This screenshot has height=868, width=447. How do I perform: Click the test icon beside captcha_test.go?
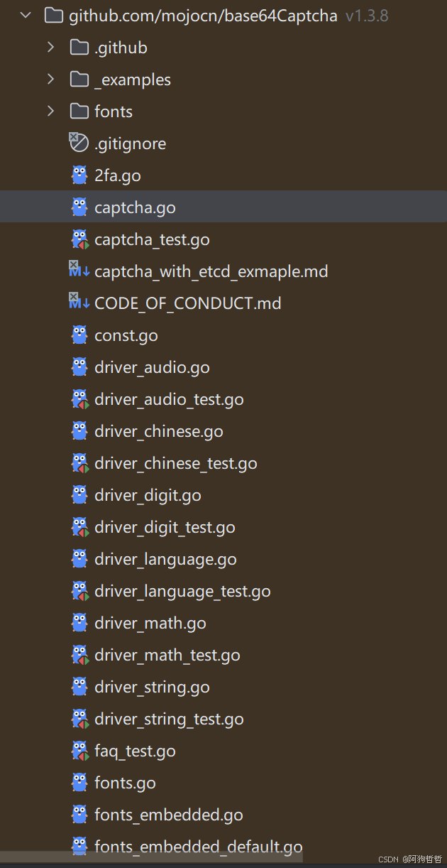(79, 239)
